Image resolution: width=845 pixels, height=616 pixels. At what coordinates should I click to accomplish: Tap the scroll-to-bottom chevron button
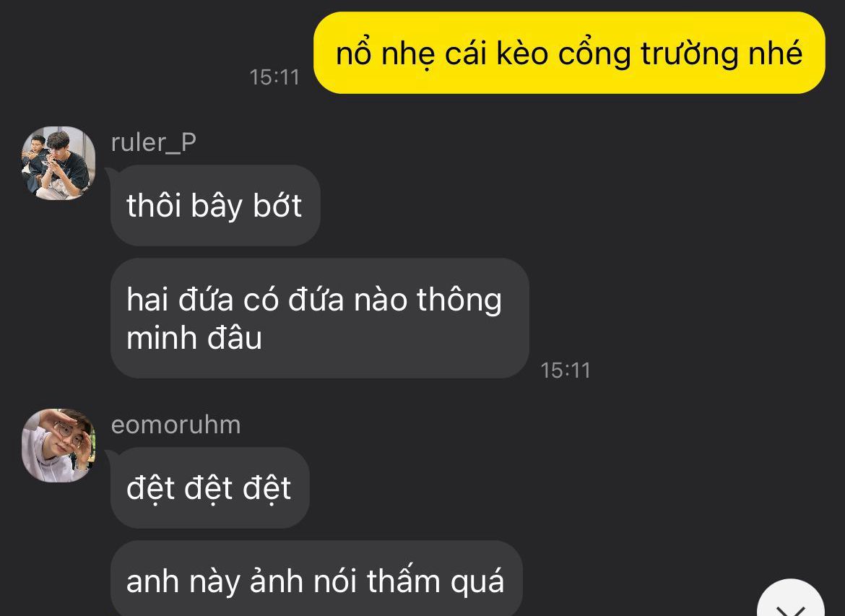click(x=791, y=598)
